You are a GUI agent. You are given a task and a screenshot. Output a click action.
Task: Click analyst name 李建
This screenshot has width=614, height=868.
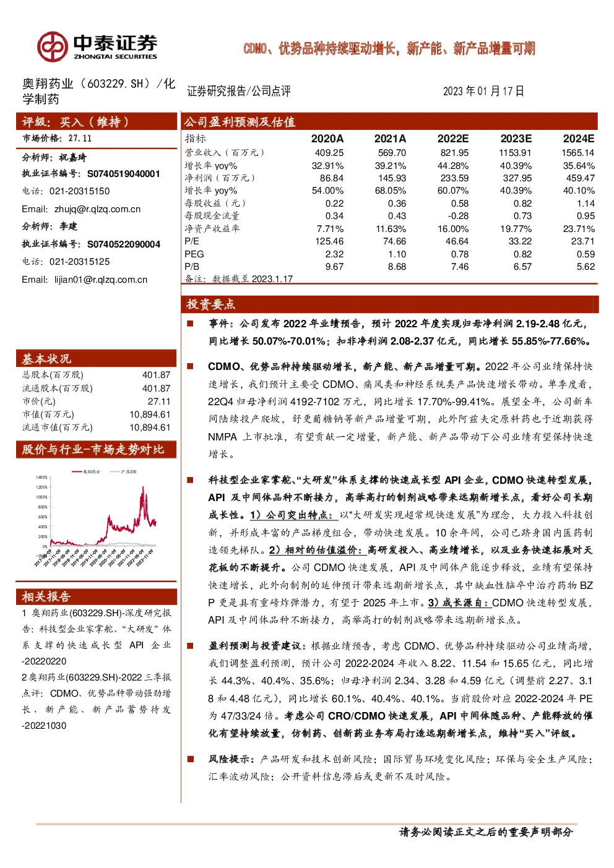(x=68, y=226)
